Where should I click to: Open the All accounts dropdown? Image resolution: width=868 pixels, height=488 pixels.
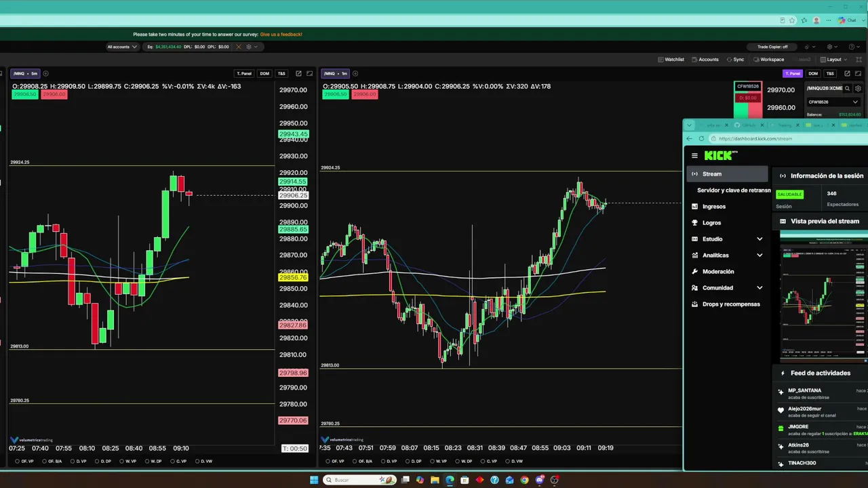click(122, 47)
